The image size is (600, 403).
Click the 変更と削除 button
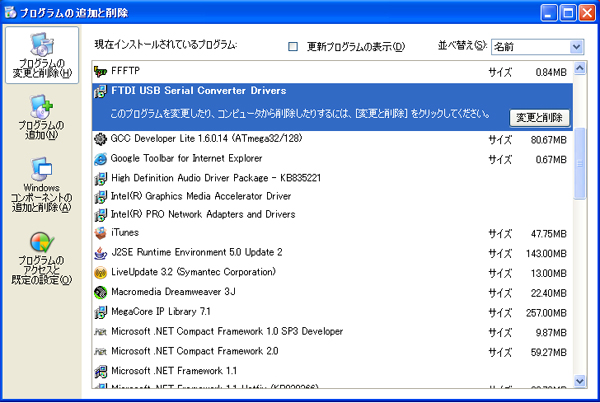point(539,117)
